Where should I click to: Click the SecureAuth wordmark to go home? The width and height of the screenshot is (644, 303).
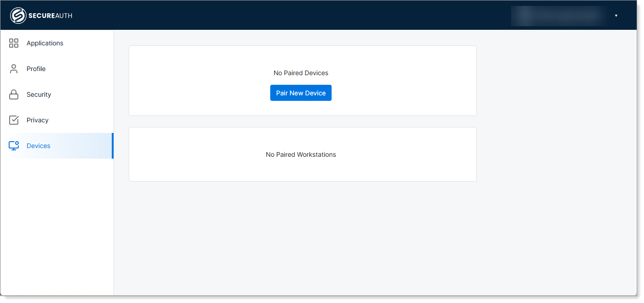tap(50, 15)
